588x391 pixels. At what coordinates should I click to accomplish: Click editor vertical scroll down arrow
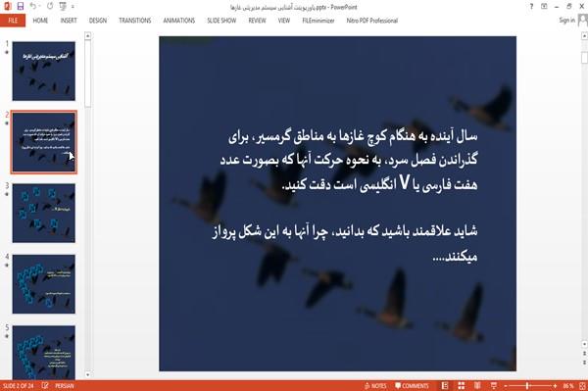[584, 344]
